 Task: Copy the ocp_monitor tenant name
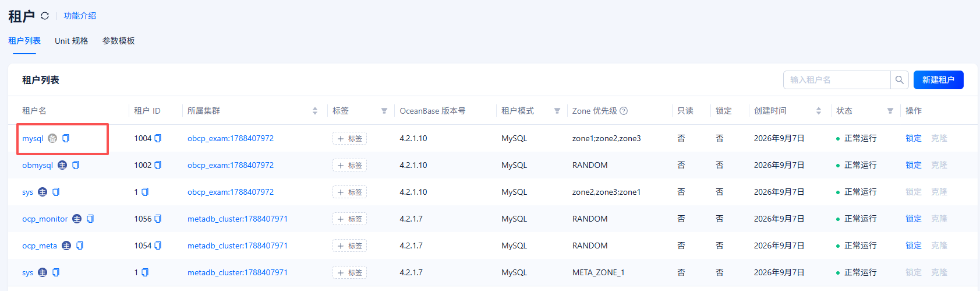point(90,219)
